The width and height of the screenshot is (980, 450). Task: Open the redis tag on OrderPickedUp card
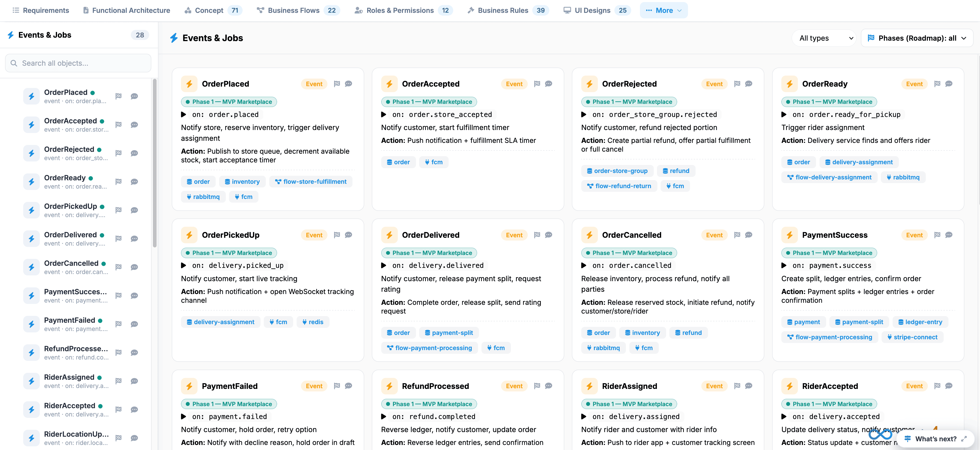(x=313, y=322)
